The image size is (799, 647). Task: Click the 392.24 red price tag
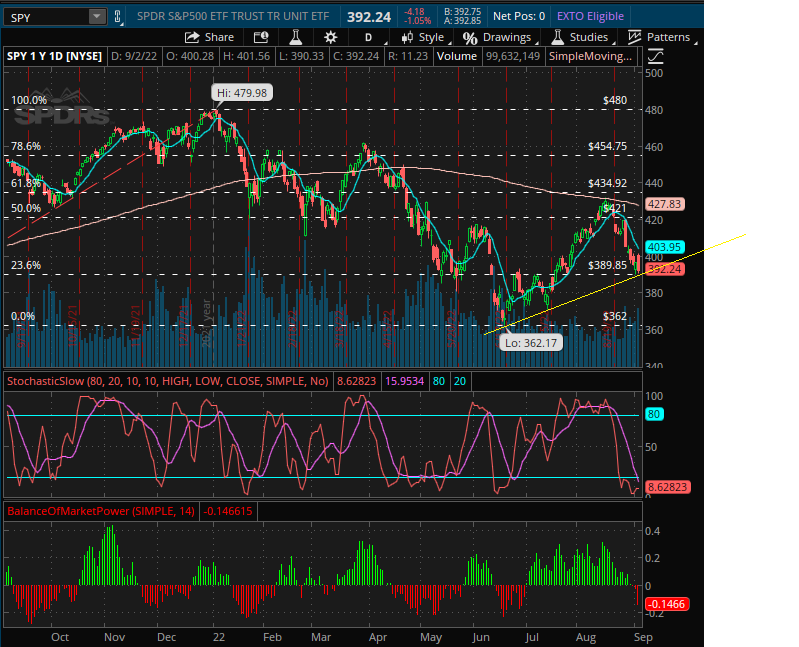coord(664,269)
